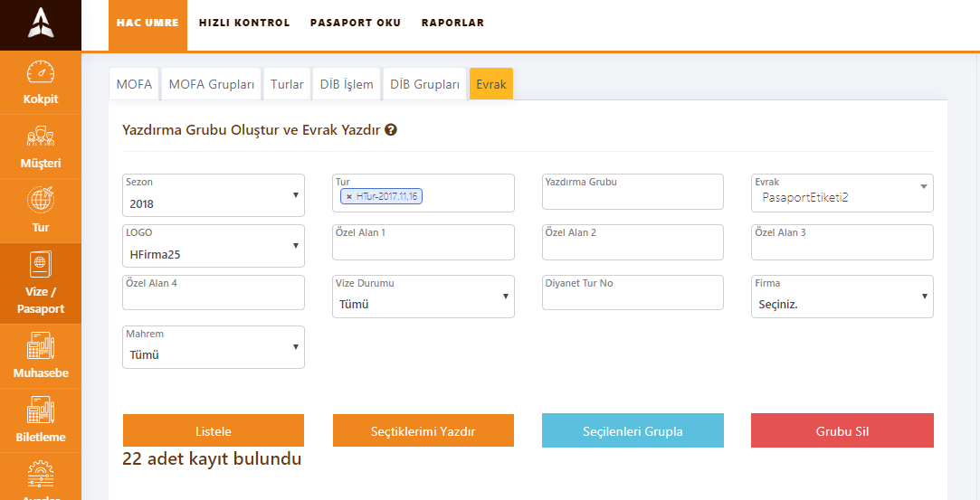Focus the Yazdırma Grubu input
The height and width of the screenshot is (500, 980).
(633, 192)
